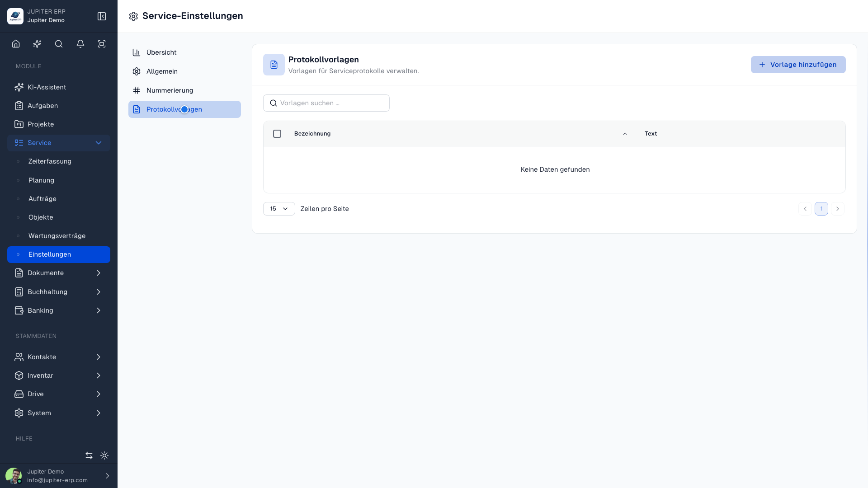Image resolution: width=868 pixels, height=488 pixels.
Task: Open KI-Assistent module
Action: tap(59, 87)
